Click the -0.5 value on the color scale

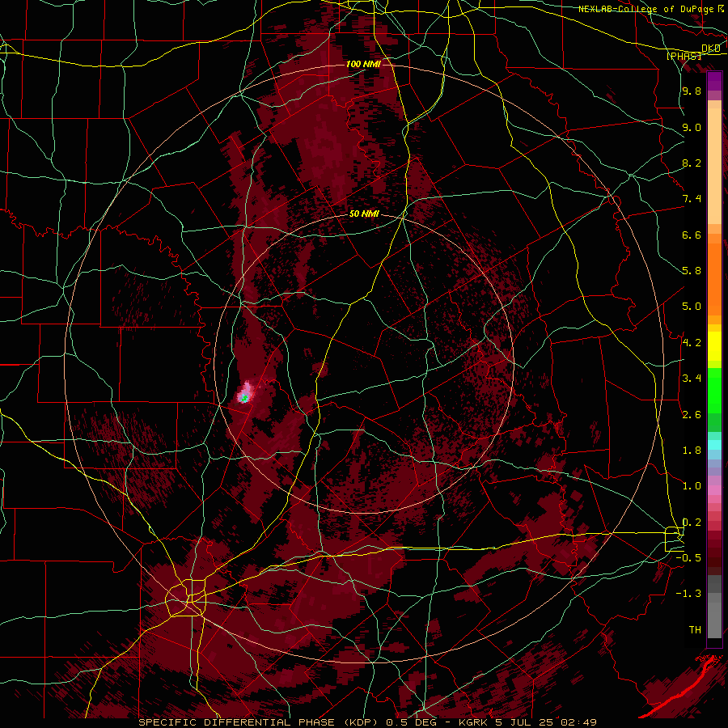pos(689,557)
